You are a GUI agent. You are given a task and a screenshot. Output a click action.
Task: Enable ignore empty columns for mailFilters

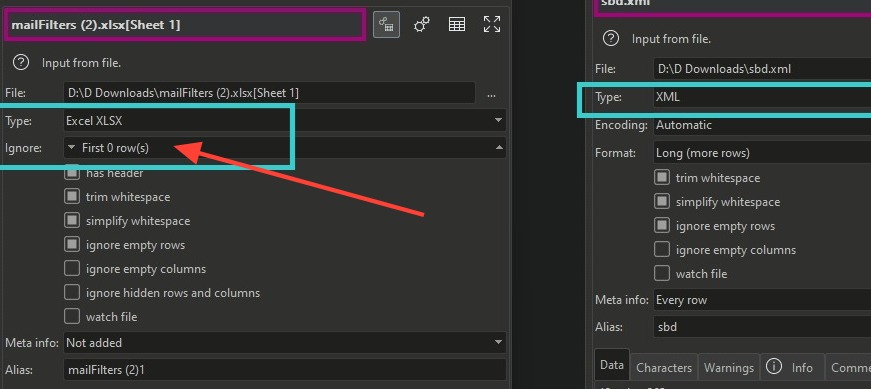(x=72, y=268)
